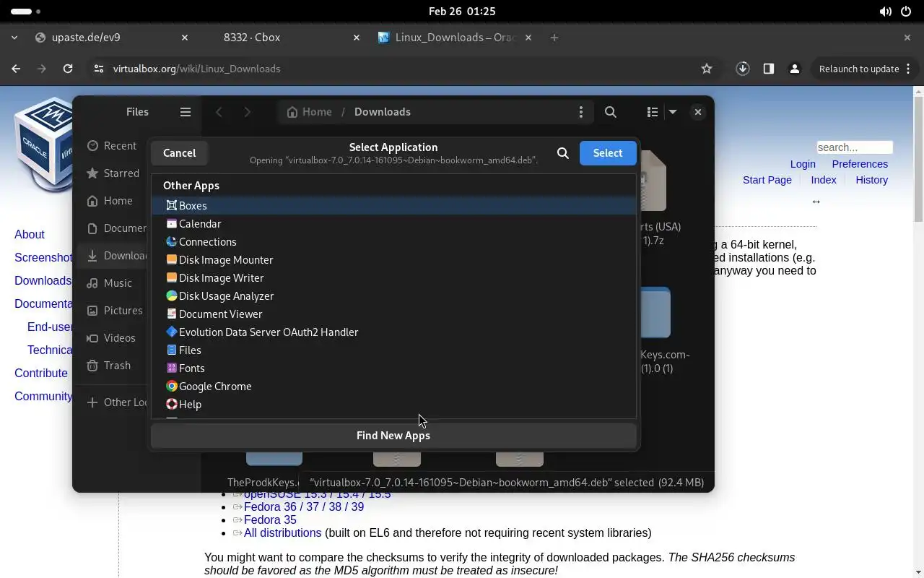This screenshot has height=578, width=924.
Task: Click Find New Apps button
Action: click(393, 436)
